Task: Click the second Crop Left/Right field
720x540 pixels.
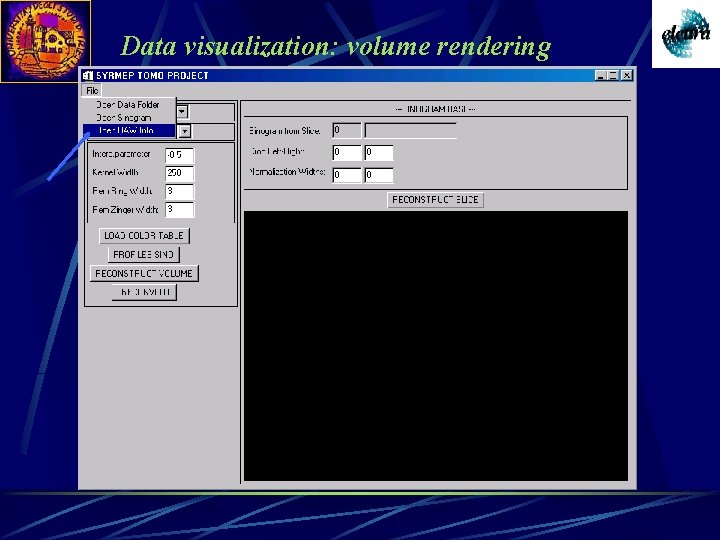Action: (379, 152)
